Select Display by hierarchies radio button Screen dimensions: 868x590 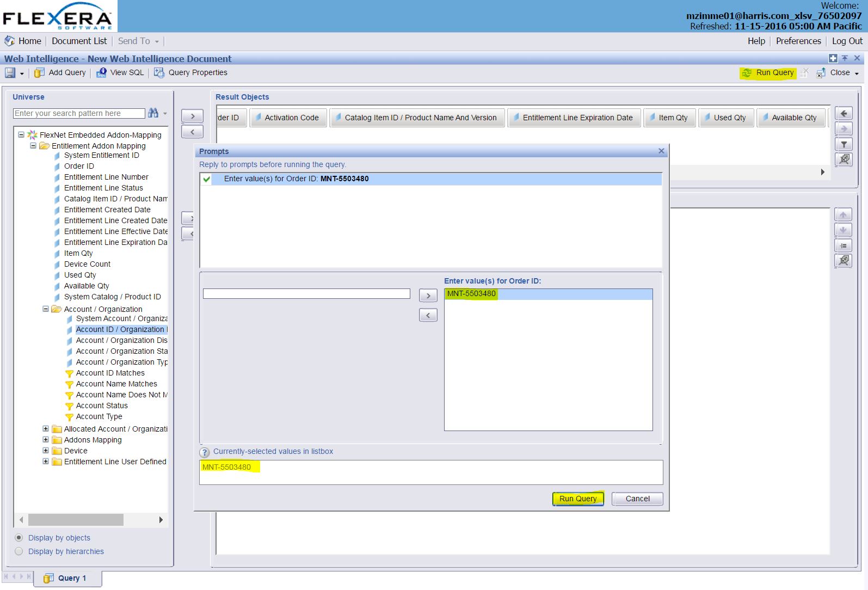click(19, 551)
